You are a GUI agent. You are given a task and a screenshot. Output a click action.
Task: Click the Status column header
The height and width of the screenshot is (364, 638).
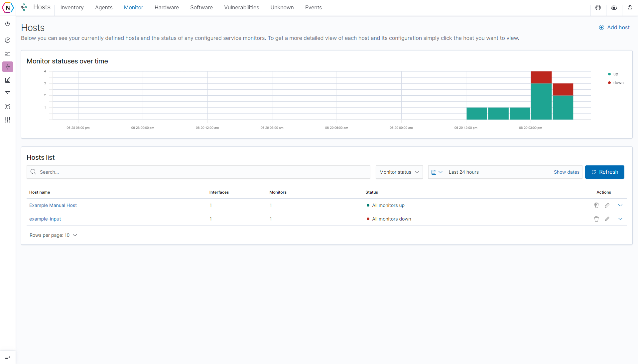coord(372,192)
